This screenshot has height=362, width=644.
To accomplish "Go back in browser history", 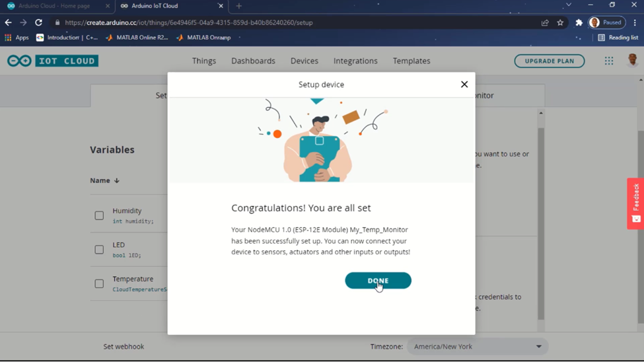I will point(8,22).
